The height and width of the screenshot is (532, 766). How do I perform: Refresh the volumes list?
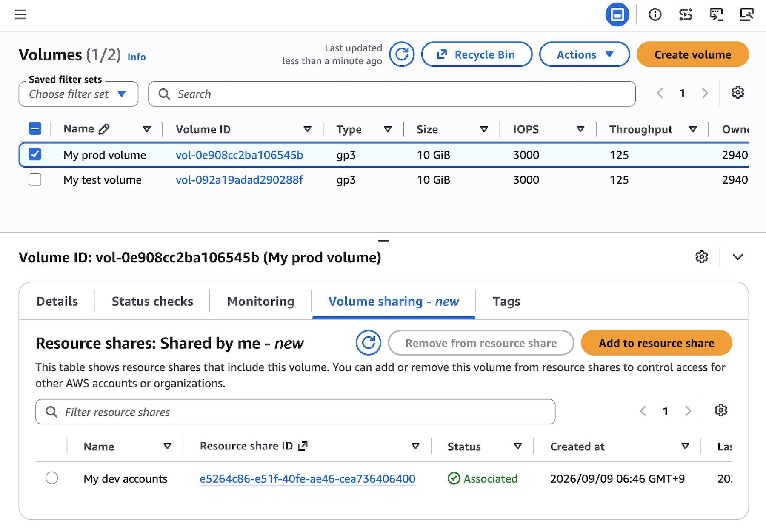click(x=402, y=54)
